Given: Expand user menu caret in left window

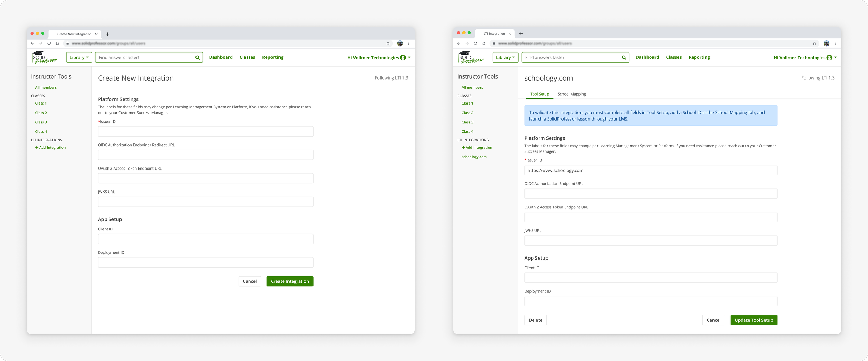Looking at the screenshot, I should [409, 57].
